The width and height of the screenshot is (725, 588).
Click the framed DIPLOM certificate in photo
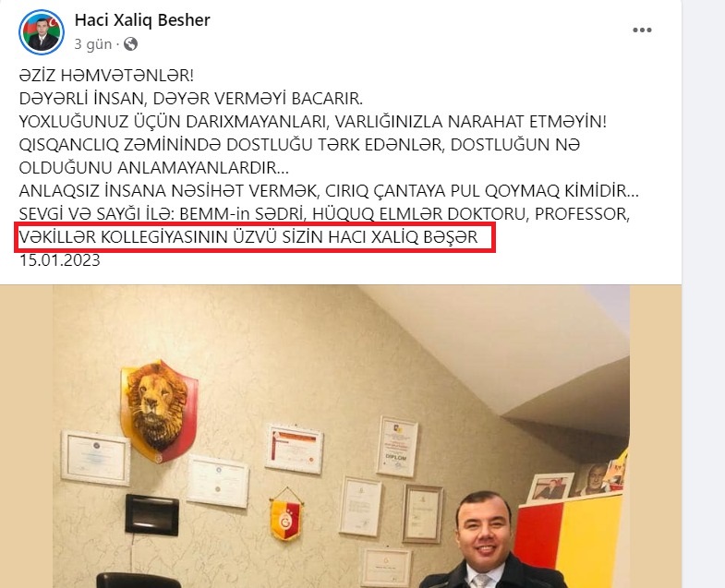click(398, 446)
